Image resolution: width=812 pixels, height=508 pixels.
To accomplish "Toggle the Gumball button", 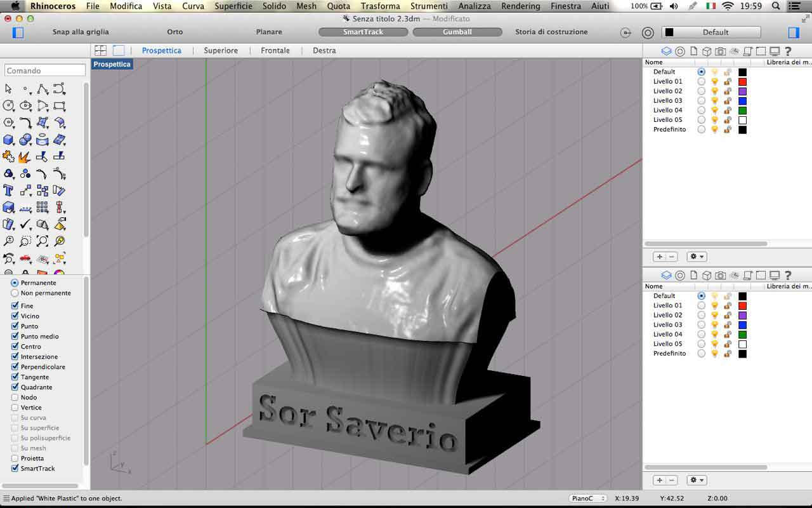I will click(457, 32).
